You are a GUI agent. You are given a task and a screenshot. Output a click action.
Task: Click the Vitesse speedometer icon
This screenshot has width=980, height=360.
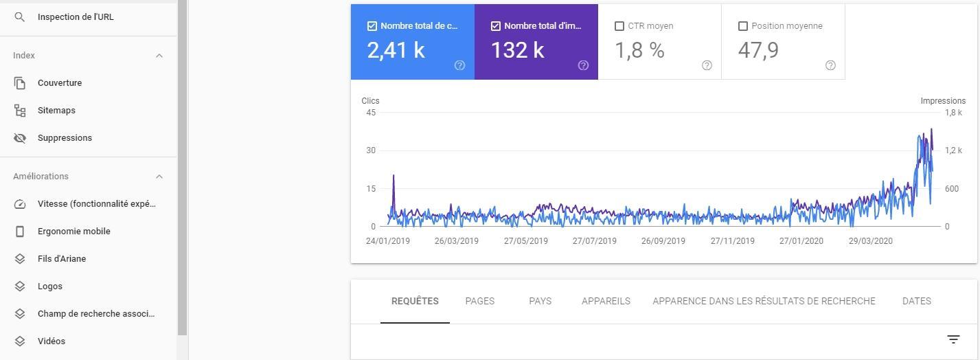pos(20,204)
